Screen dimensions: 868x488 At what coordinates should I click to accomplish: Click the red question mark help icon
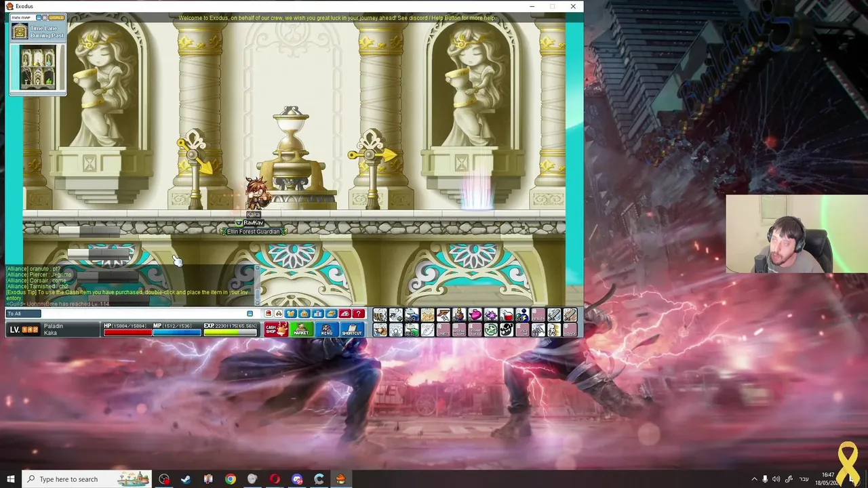tap(358, 314)
